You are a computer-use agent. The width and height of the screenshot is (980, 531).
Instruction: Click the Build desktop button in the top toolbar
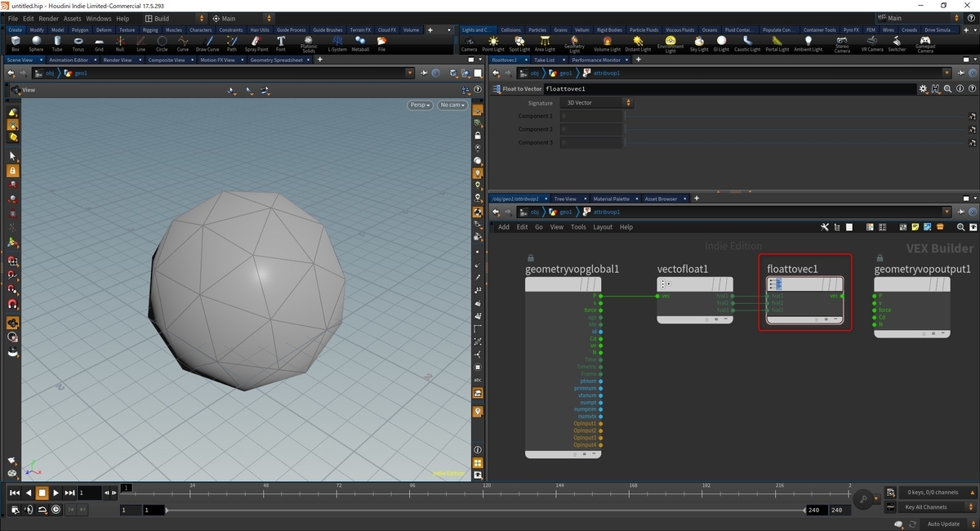click(161, 18)
